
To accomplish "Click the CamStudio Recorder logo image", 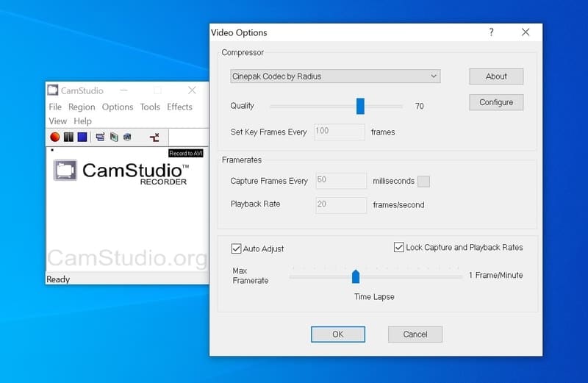I will coord(121,173).
